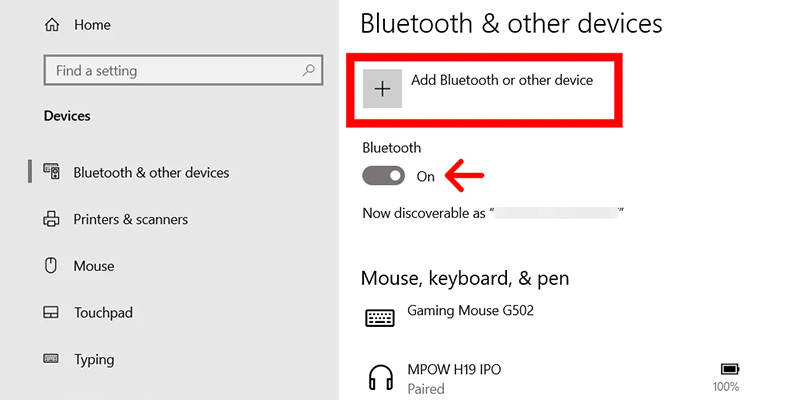Click the Home icon in sidebar
The image size is (800, 400).
[51, 22]
